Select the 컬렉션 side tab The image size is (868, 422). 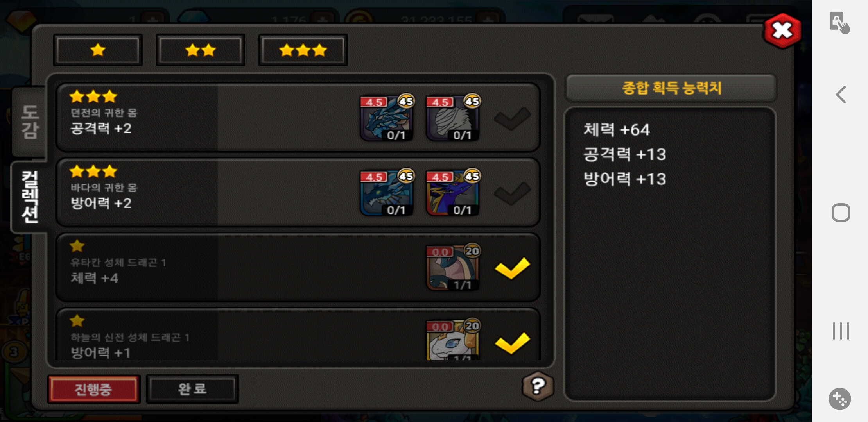[x=30, y=197]
